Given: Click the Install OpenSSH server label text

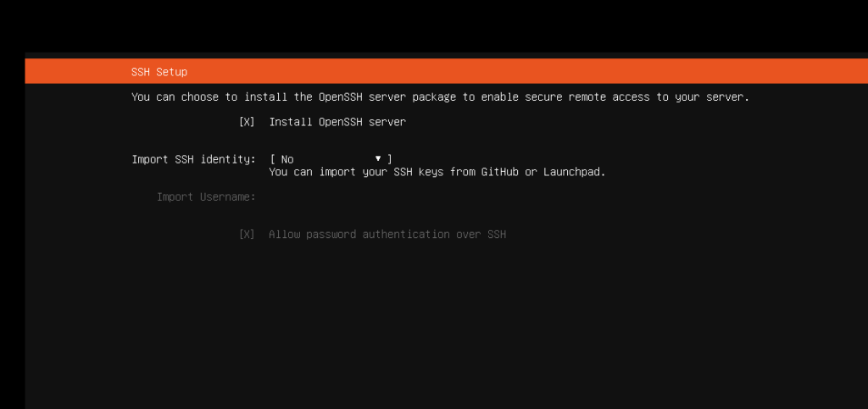Looking at the screenshot, I should point(337,122).
